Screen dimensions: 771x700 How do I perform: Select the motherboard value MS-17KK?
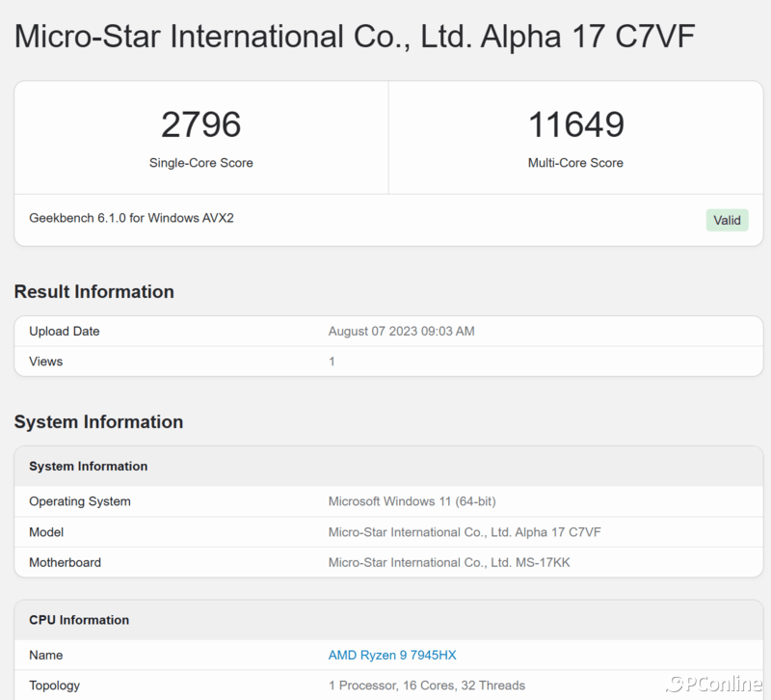449,563
